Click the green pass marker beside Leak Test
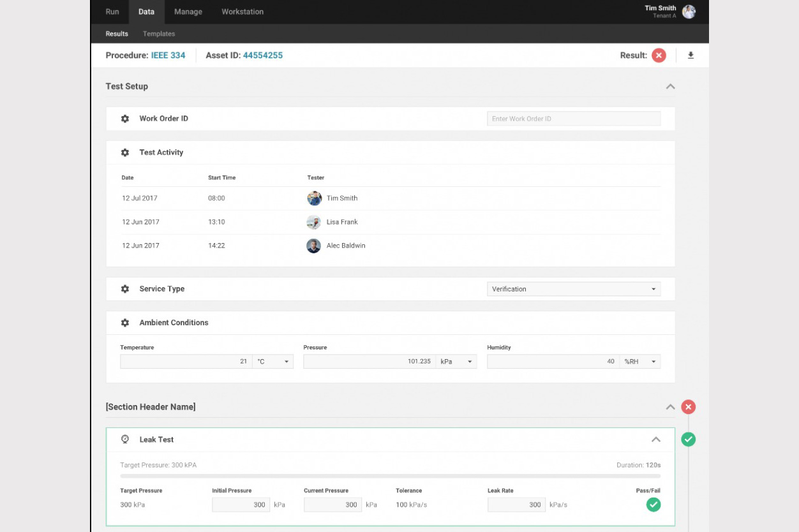799x532 pixels. pos(688,440)
